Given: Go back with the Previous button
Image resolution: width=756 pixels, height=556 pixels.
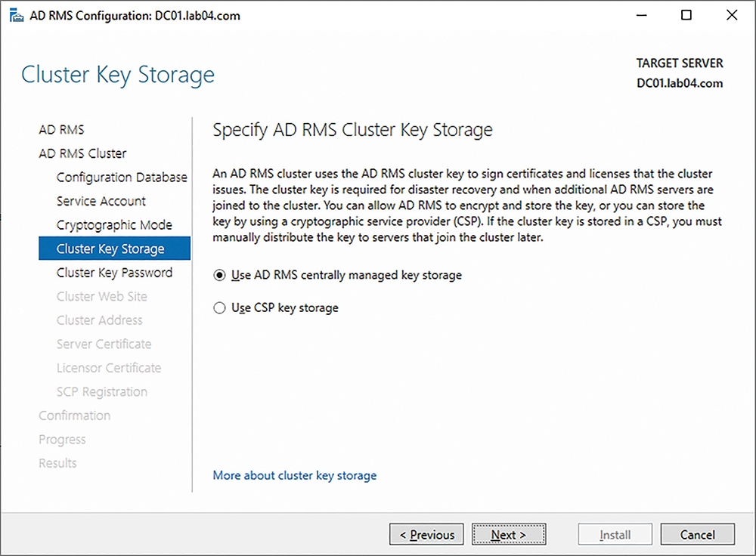Looking at the screenshot, I should point(426,534).
